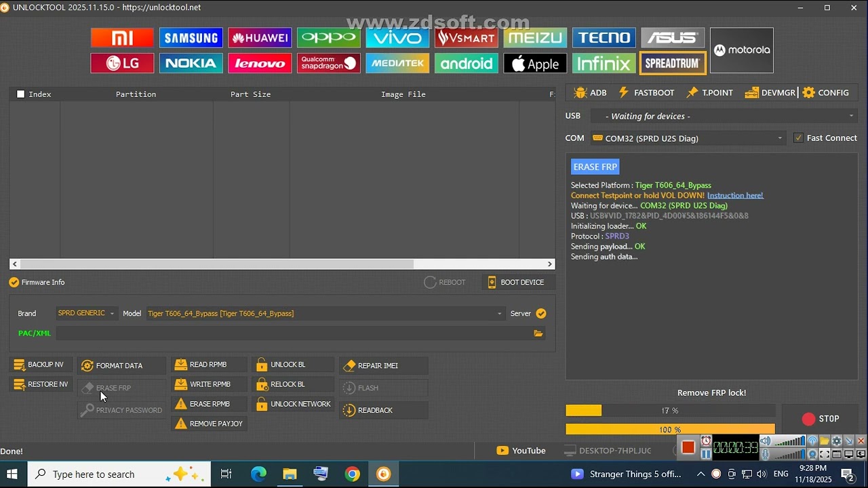The width and height of the screenshot is (868, 488).
Task: Open Windows notification center icon
Action: coord(847,474)
